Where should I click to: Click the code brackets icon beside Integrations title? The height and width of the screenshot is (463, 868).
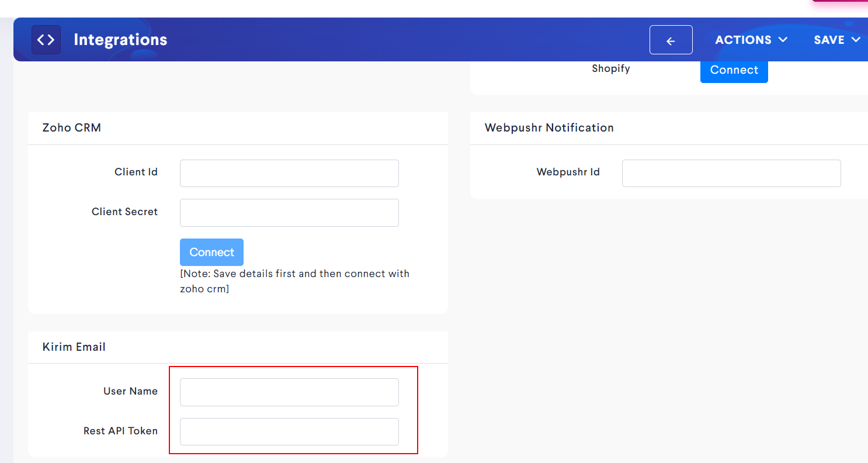tap(46, 39)
